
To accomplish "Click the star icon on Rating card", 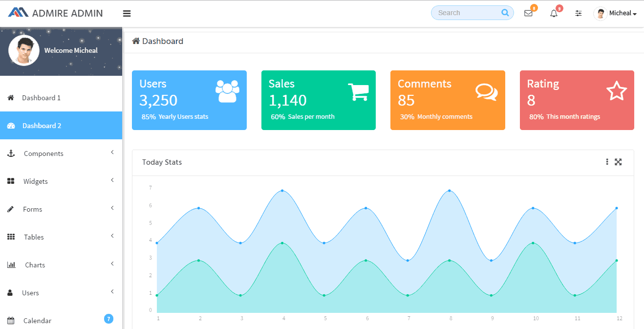I will pyautogui.click(x=617, y=90).
